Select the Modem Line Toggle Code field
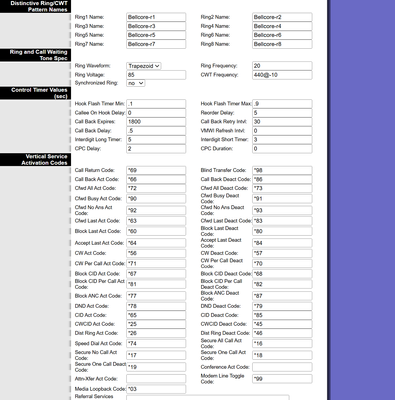The width and height of the screenshot is (395, 400). coord(282,379)
